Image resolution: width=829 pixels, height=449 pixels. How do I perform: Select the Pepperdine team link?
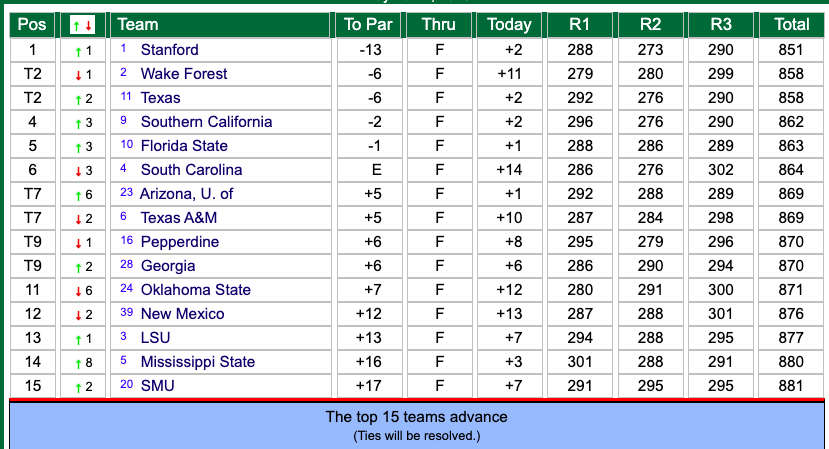pos(179,242)
